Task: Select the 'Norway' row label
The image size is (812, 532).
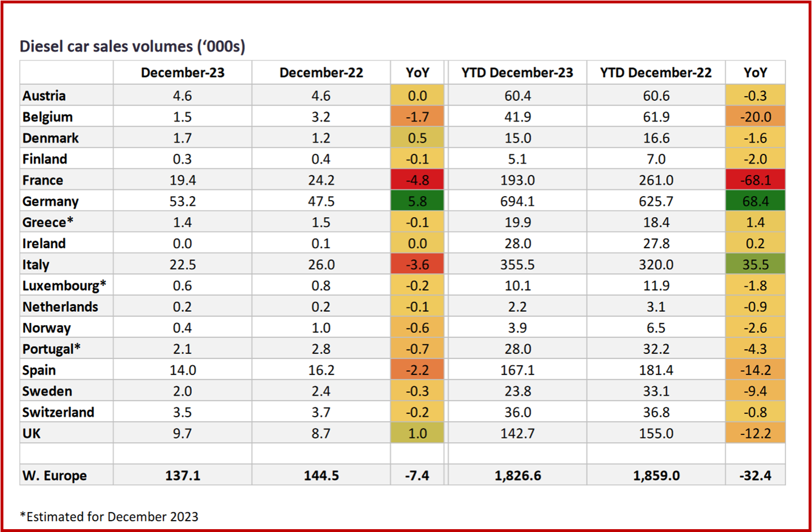Action: point(46,328)
